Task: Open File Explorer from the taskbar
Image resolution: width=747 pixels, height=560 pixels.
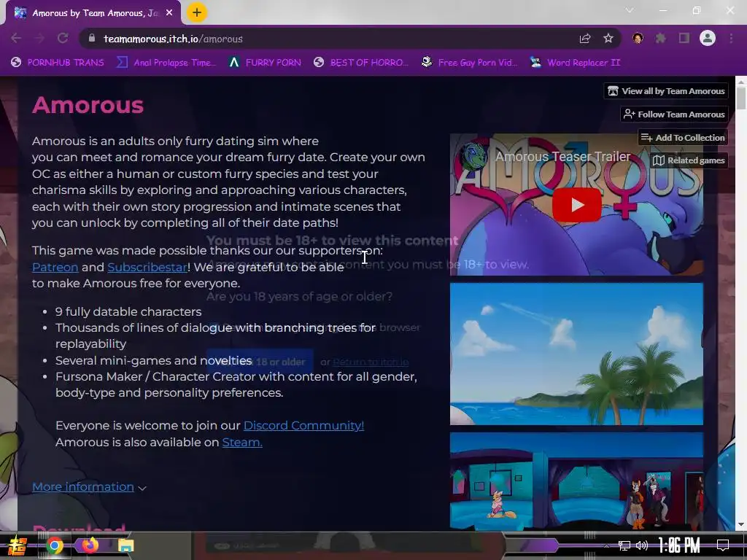Action: [126, 545]
